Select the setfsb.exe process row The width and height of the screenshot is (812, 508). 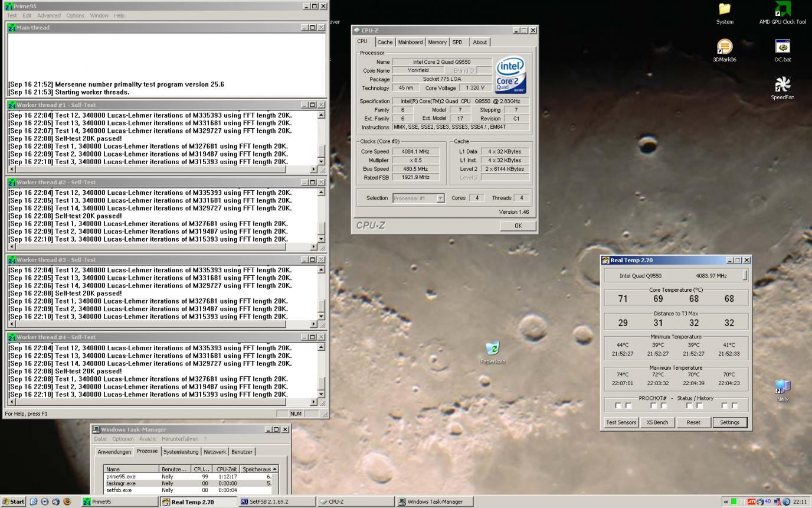pos(188,490)
